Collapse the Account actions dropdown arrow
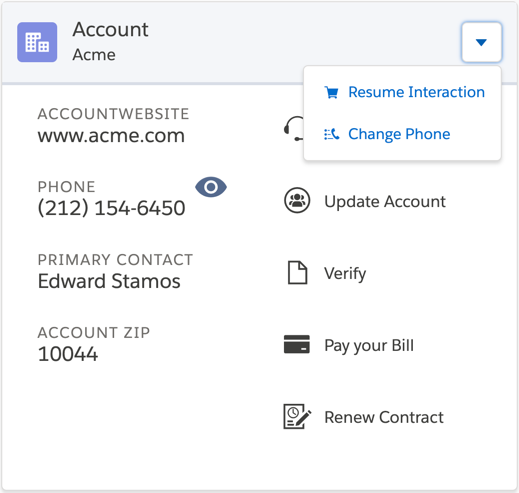The height and width of the screenshot is (493, 519). [481, 42]
